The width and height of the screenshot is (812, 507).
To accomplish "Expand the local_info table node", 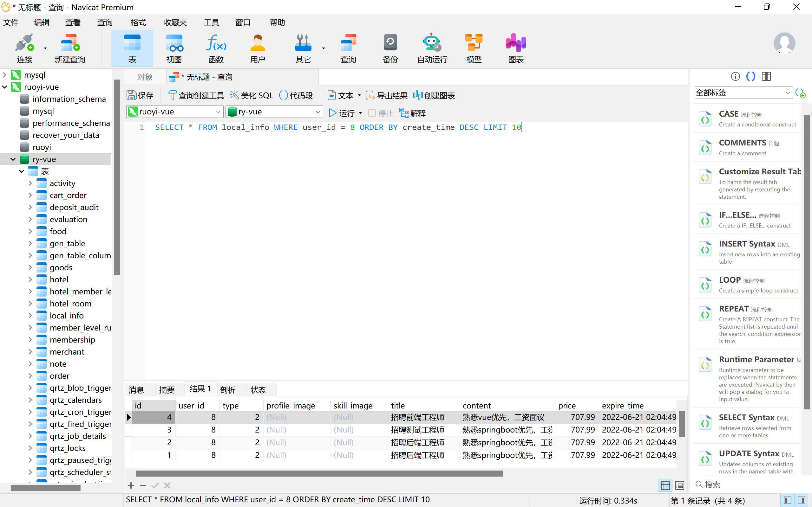I will pos(30,316).
